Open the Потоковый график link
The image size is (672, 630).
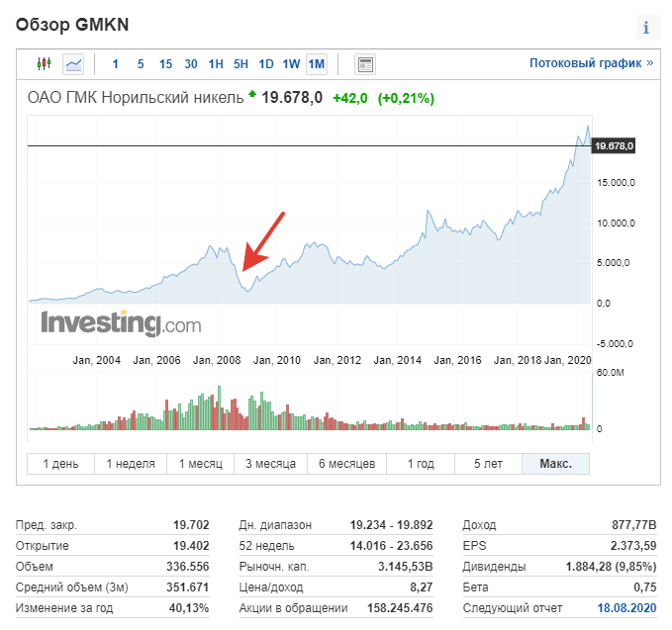pyautogui.click(x=591, y=63)
